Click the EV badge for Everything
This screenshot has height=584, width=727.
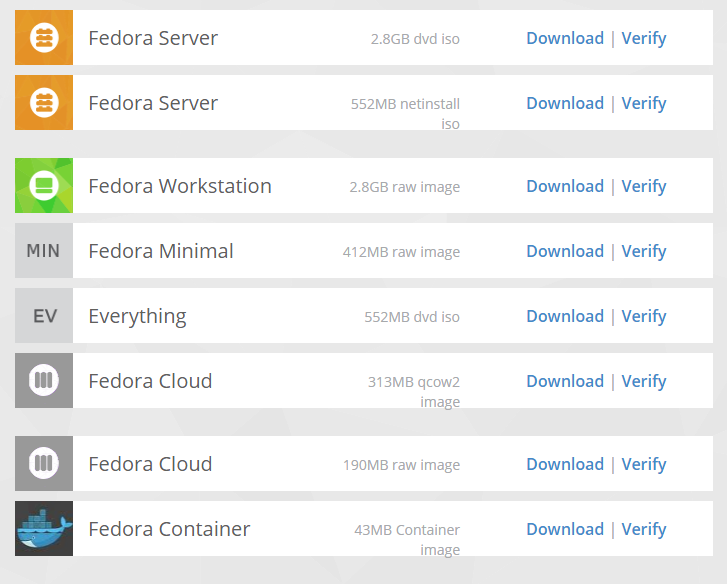coord(44,316)
